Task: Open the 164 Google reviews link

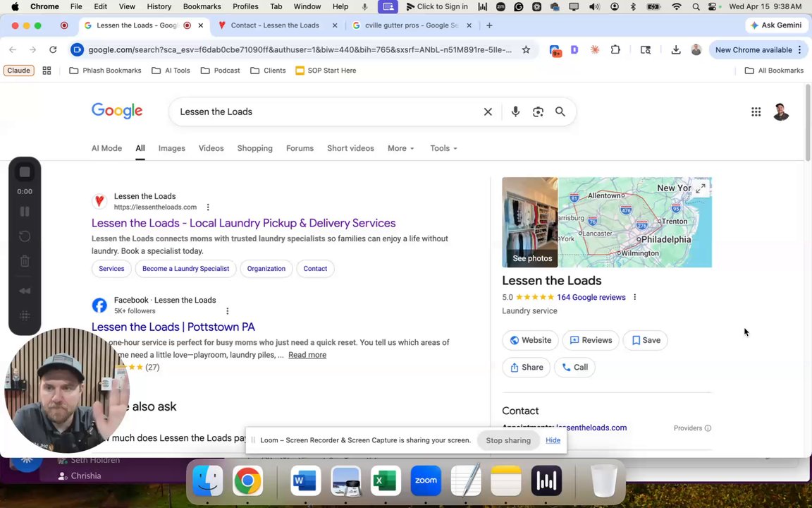Action: pyautogui.click(x=591, y=298)
